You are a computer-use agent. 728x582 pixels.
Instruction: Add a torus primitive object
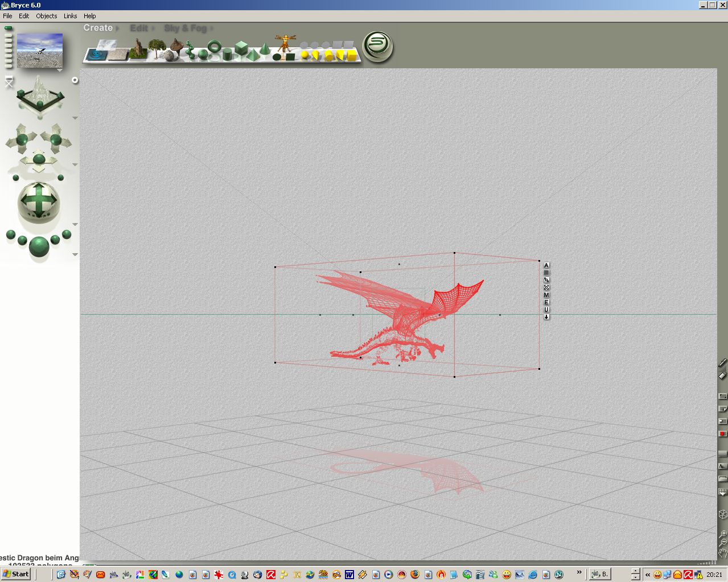[x=215, y=46]
